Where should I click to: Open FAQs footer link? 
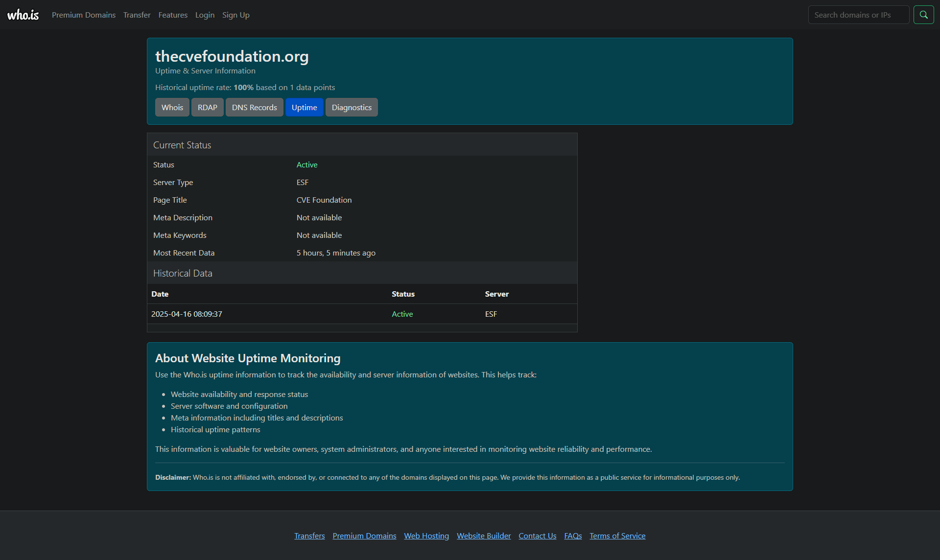573,536
